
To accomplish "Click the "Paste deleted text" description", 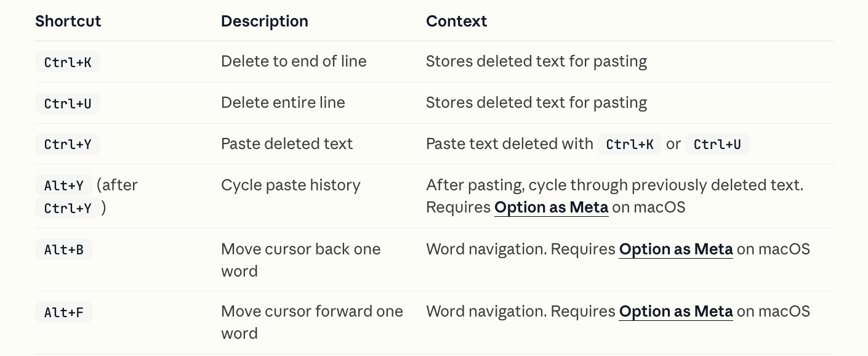I will (x=287, y=144).
